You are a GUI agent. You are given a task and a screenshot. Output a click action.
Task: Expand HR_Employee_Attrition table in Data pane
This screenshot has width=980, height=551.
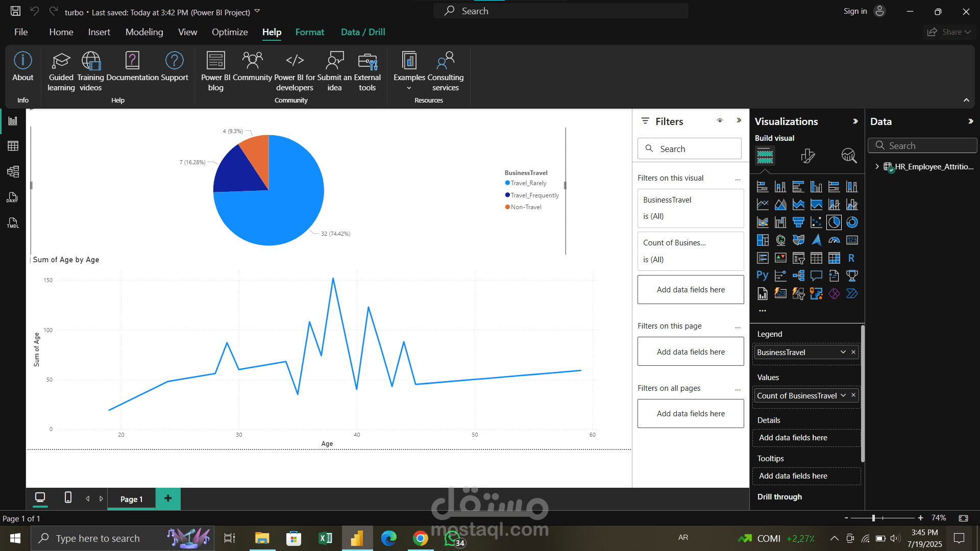point(877,166)
